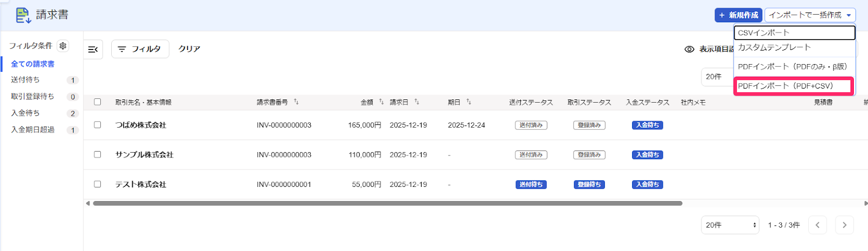Select CSVインポート from the menu

click(795, 33)
